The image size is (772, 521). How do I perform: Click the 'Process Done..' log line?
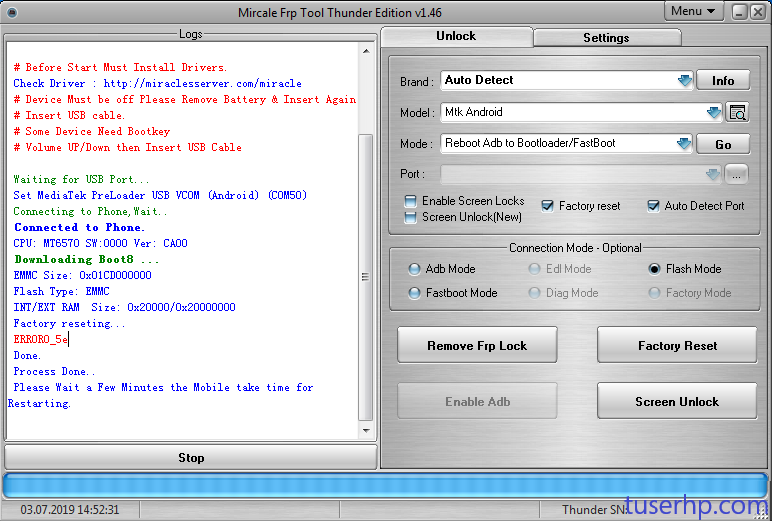coord(54,371)
